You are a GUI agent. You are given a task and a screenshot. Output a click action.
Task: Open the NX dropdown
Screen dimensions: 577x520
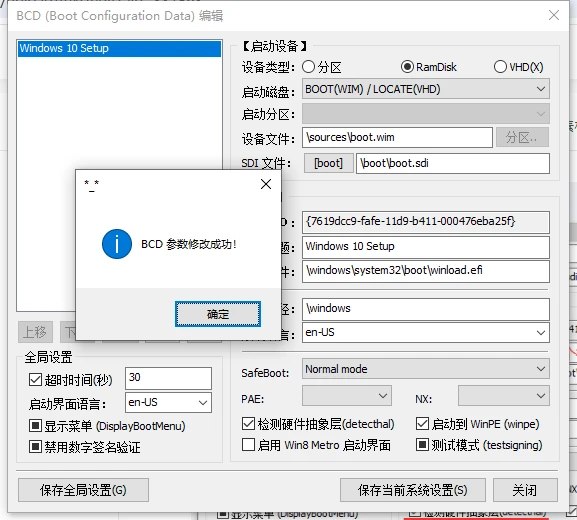tap(504, 396)
